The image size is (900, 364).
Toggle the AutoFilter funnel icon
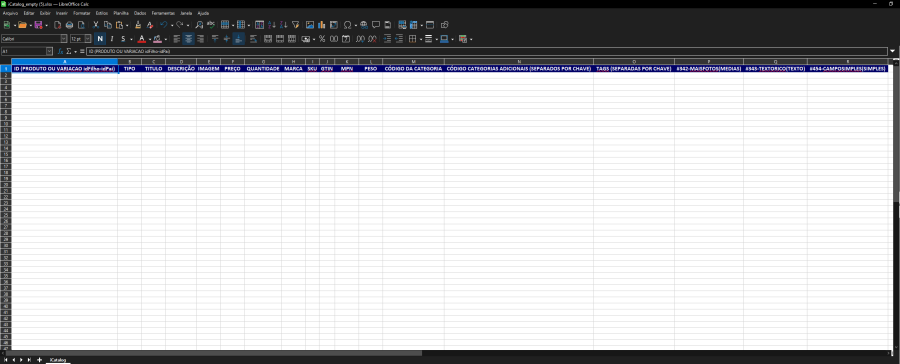click(x=296, y=25)
